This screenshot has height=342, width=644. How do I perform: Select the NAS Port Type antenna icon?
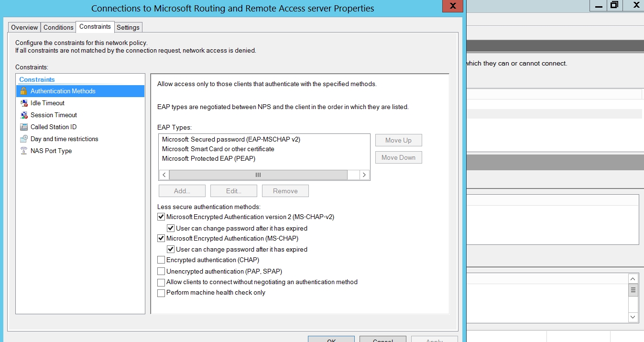23,151
